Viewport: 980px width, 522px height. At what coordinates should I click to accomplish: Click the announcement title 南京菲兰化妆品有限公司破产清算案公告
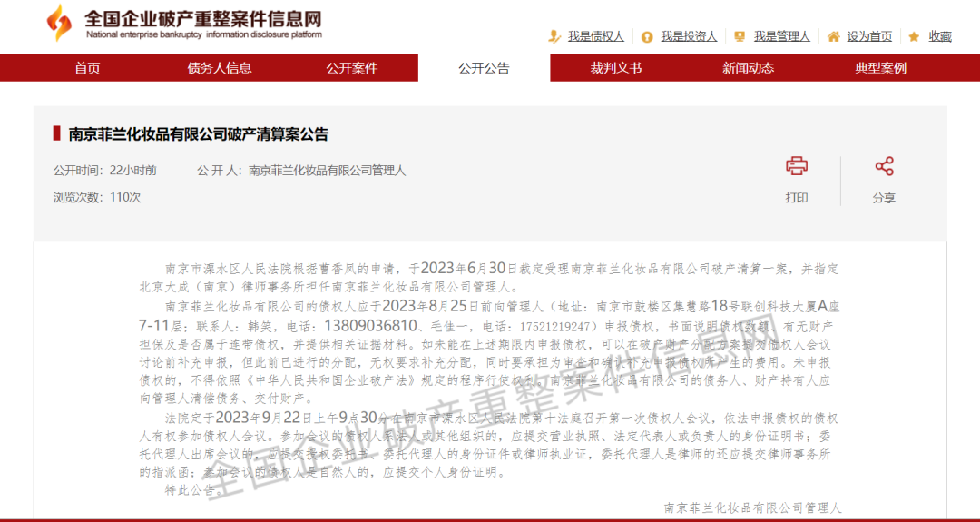click(x=199, y=134)
